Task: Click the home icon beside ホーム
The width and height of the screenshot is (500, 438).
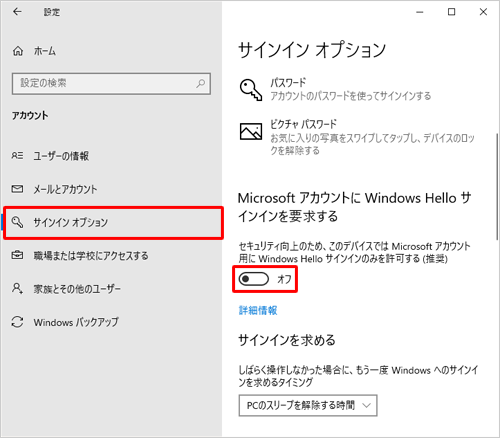Action: pyautogui.click(x=18, y=51)
